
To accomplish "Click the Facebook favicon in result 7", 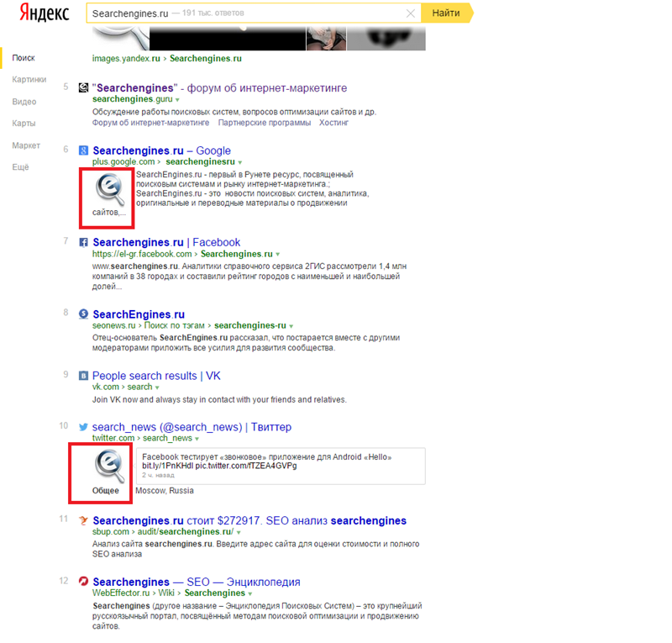I will 83,242.
